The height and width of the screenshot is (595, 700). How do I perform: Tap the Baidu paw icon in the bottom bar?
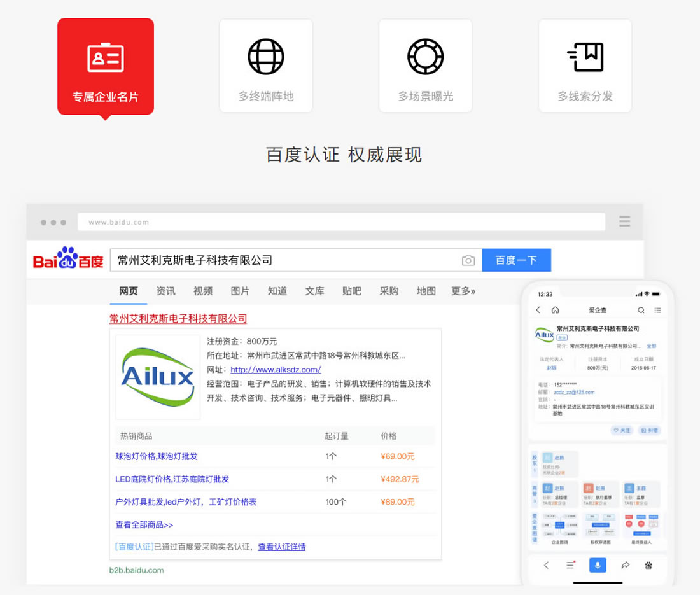(x=648, y=565)
